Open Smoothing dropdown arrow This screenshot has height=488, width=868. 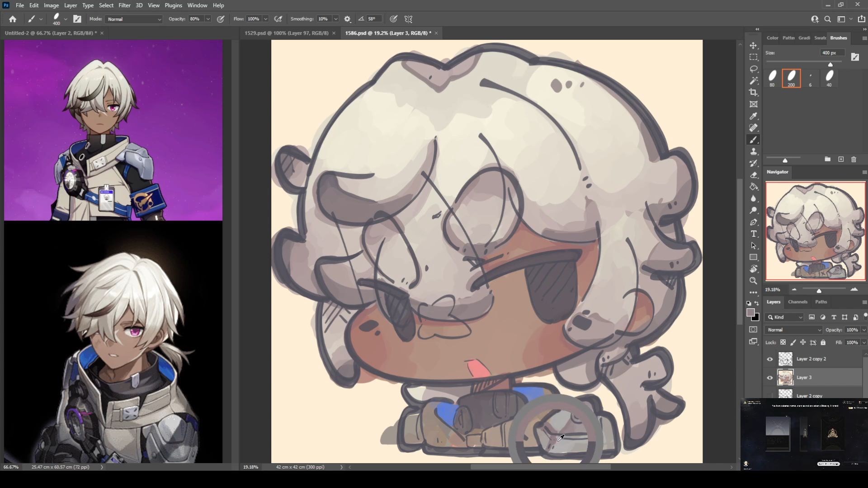[x=336, y=19]
